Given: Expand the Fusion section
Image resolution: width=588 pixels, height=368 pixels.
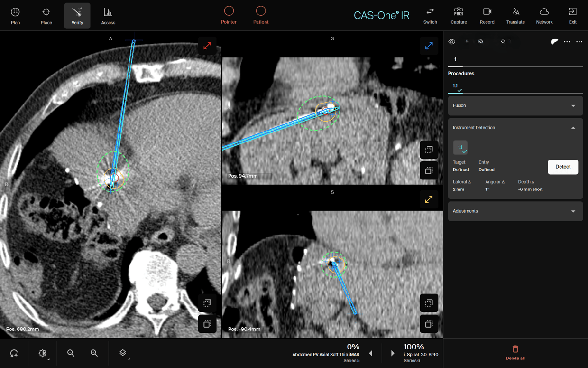Looking at the screenshot, I should [x=515, y=105].
